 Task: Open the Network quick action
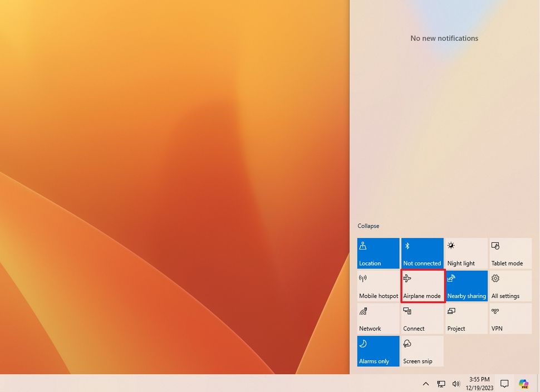377,318
